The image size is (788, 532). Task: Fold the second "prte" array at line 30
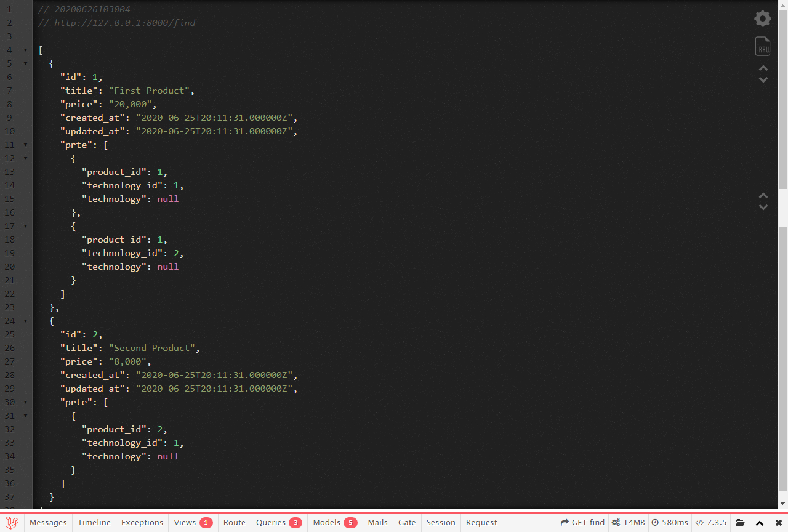click(x=25, y=402)
